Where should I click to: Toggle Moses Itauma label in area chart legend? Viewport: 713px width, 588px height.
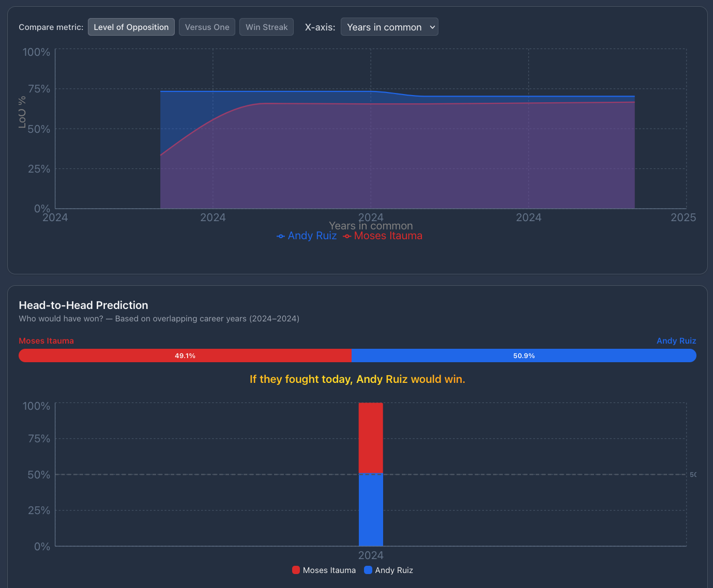pyautogui.click(x=388, y=236)
